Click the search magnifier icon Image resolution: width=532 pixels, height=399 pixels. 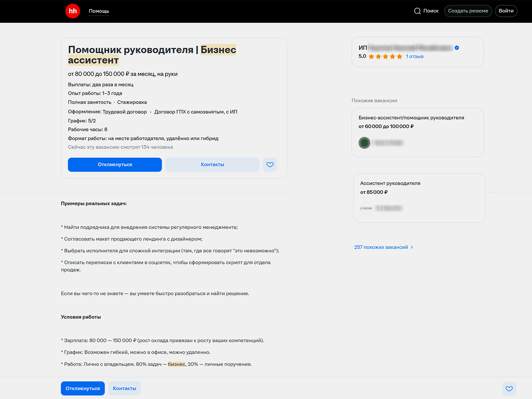pyautogui.click(x=417, y=11)
